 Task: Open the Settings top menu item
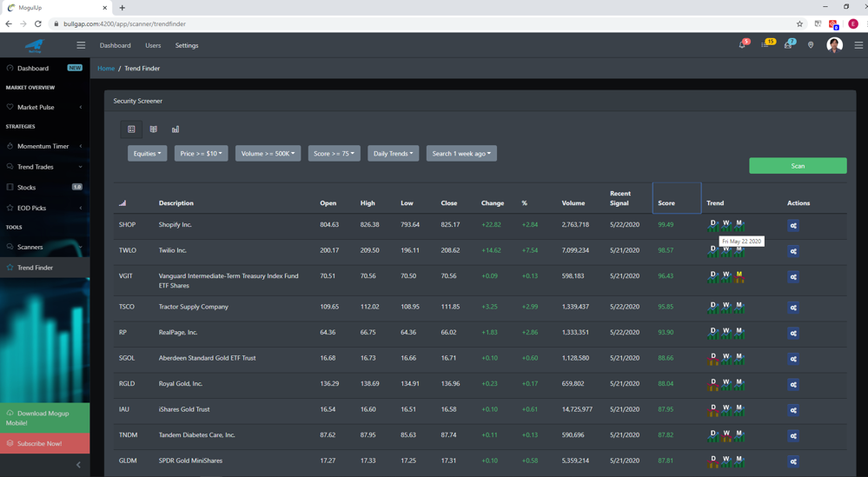187,45
